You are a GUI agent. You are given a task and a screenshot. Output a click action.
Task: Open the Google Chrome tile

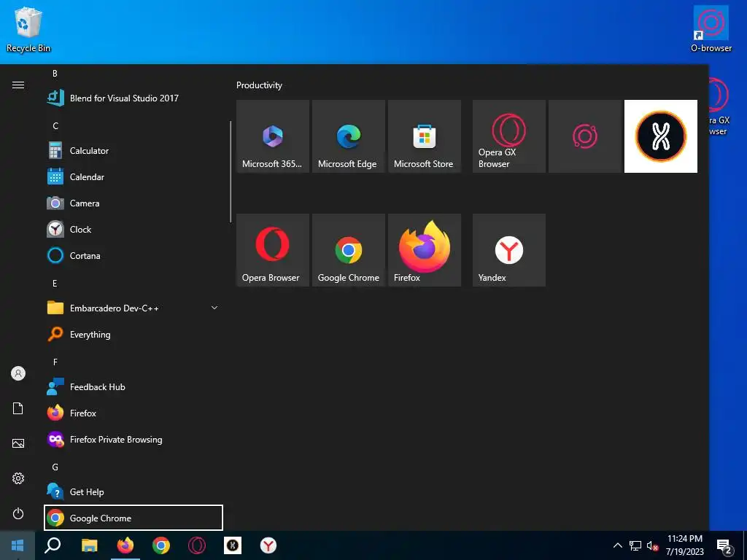[348, 250]
